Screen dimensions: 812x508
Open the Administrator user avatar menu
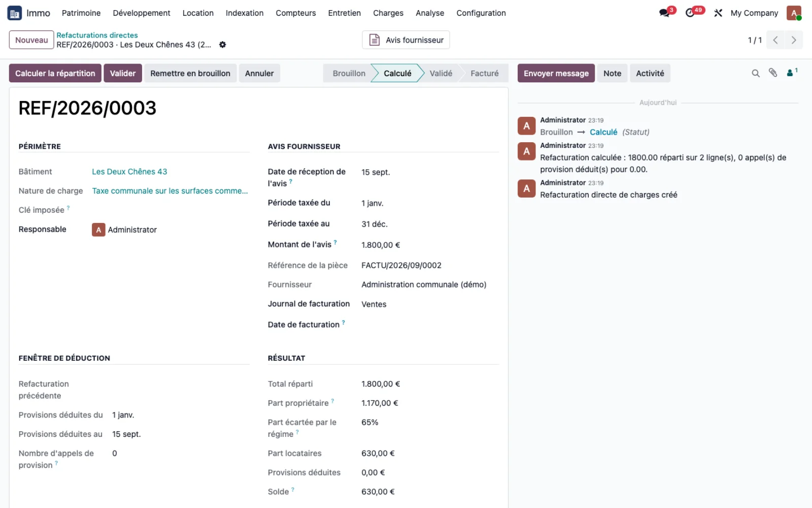pos(794,13)
